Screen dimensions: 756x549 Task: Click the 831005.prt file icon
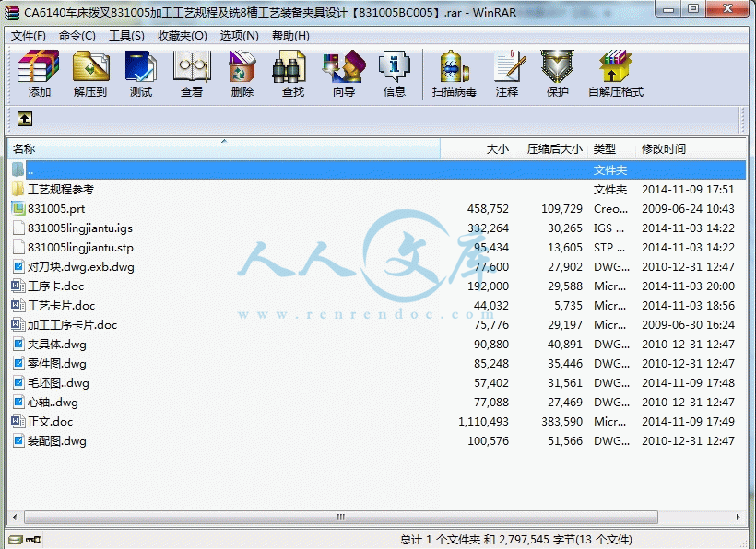pos(18,208)
